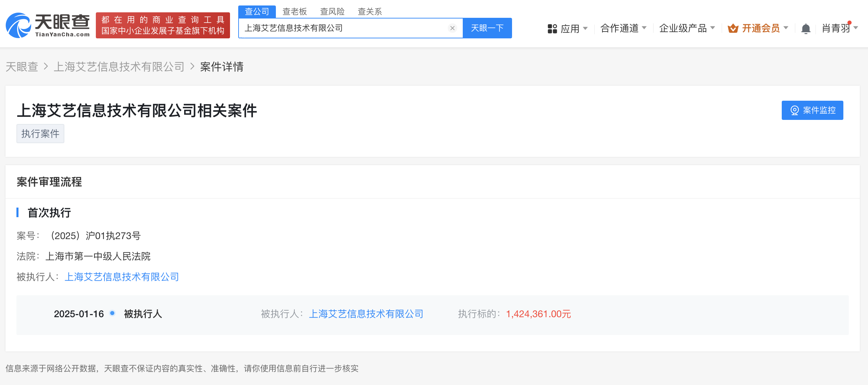The image size is (868, 385).
Task: Clear the search box with the X icon
Action: click(452, 28)
